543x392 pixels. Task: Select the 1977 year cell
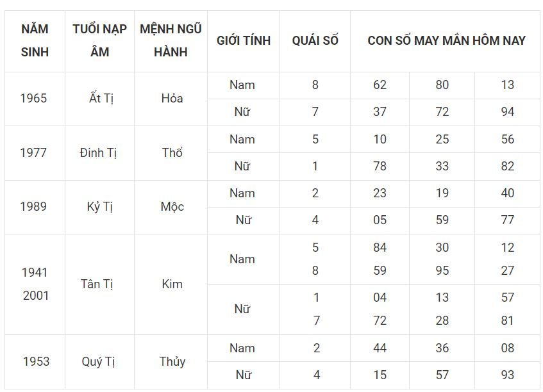pyautogui.click(x=35, y=153)
